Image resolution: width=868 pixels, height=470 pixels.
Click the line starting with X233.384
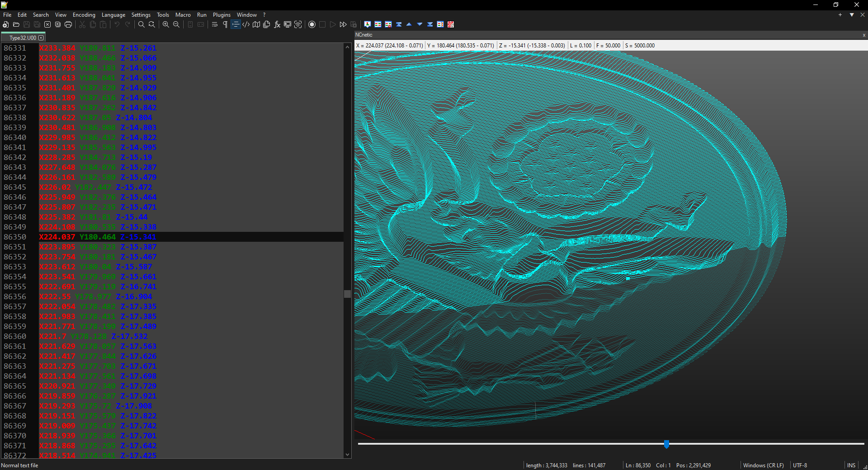[98, 48]
